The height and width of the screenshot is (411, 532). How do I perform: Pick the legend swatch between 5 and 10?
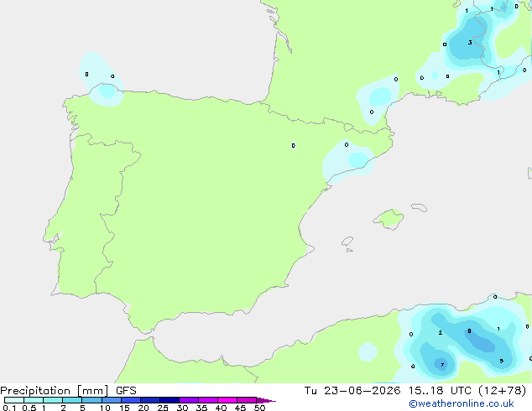pos(91,400)
